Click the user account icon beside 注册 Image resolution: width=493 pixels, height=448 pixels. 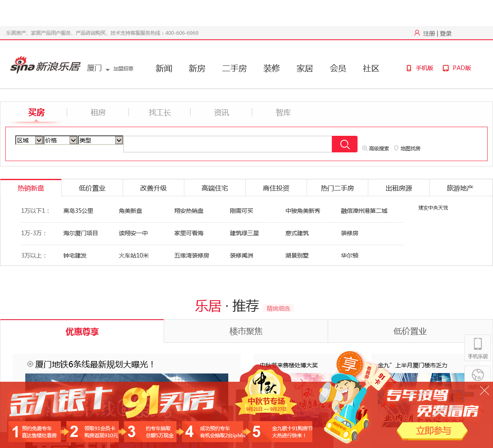click(417, 33)
